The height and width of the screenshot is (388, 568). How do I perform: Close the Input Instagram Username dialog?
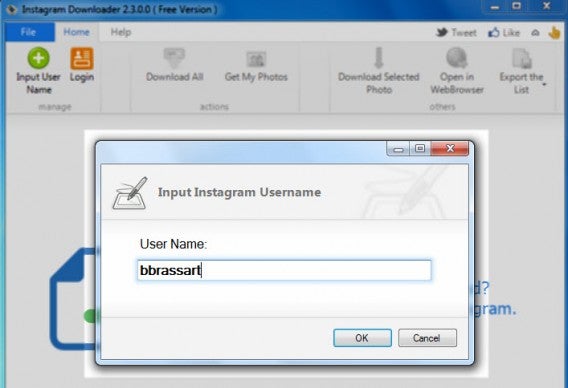click(x=450, y=149)
